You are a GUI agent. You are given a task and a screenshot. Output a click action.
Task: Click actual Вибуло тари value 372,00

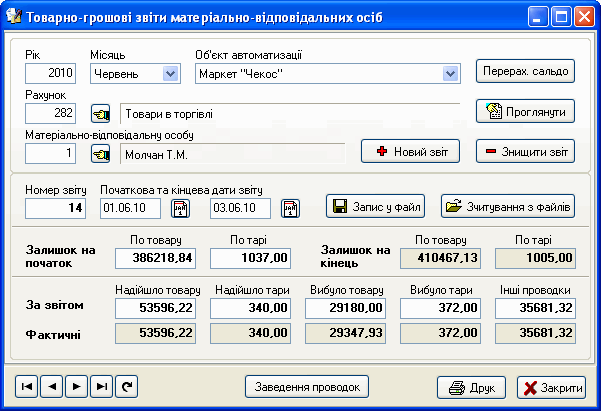440,334
